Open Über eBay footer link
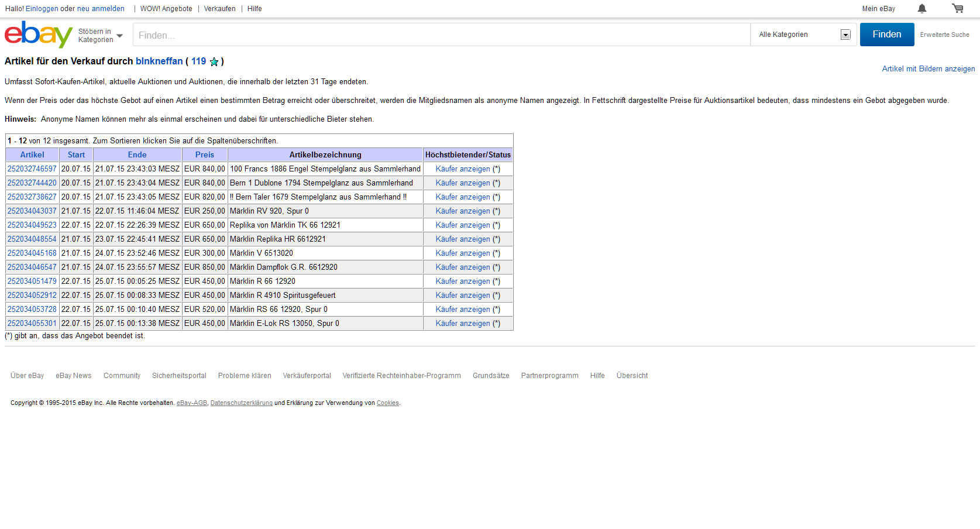The height and width of the screenshot is (529, 980). (27, 376)
